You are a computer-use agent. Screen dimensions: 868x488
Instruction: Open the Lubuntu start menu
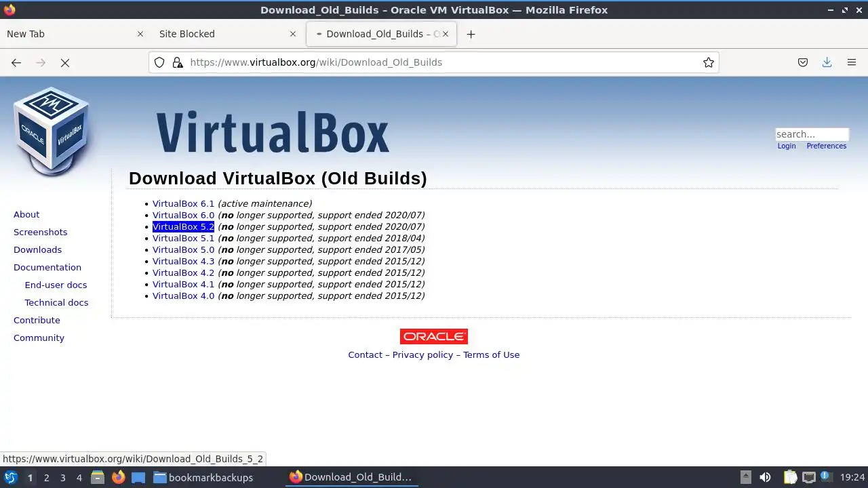click(x=11, y=477)
